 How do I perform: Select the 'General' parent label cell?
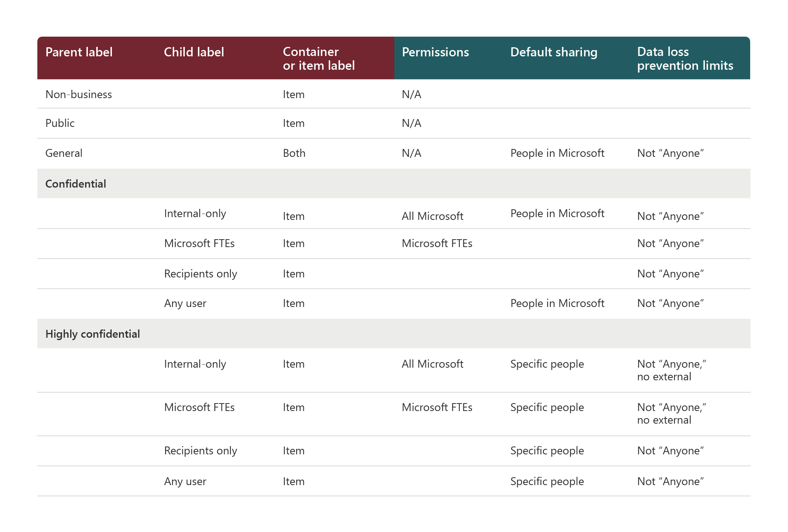(64, 153)
